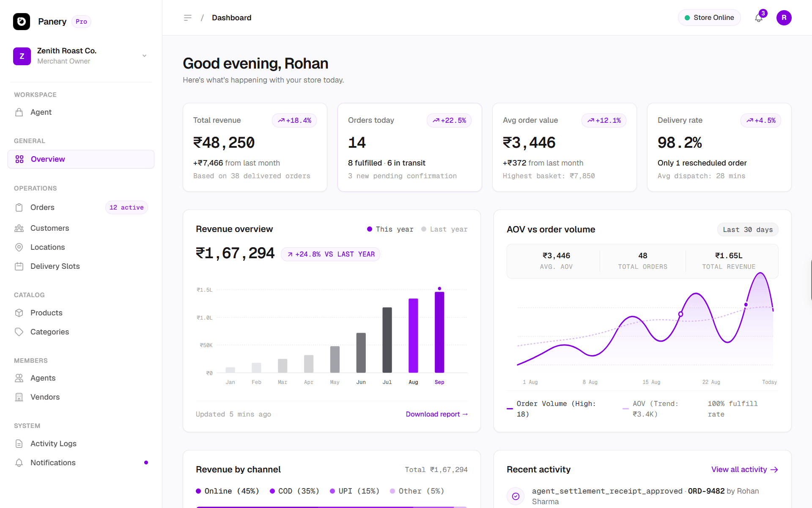Navigate to Locations
Image resolution: width=812 pixels, height=508 pixels.
click(81, 247)
